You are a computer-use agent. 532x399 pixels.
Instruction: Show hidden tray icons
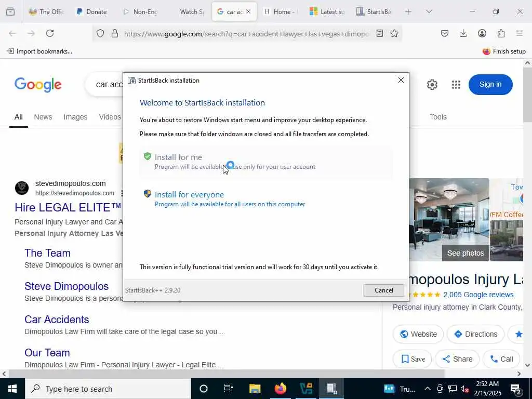click(428, 389)
